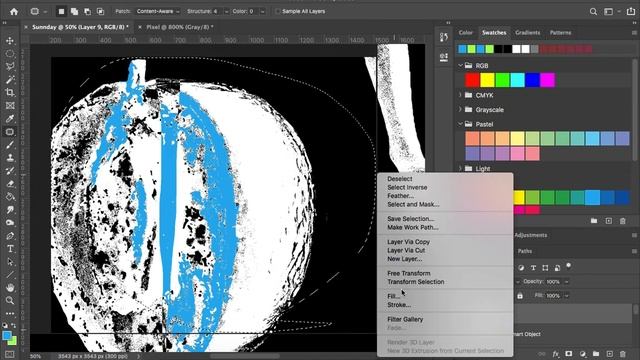The width and height of the screenshot is (640, 360).
Task: Select the Eyedropper tool
Action: (10, 119)
